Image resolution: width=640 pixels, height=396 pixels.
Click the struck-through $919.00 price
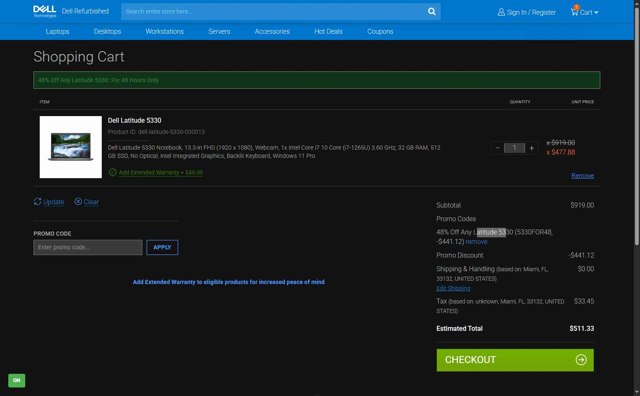[x=561, y=142]
